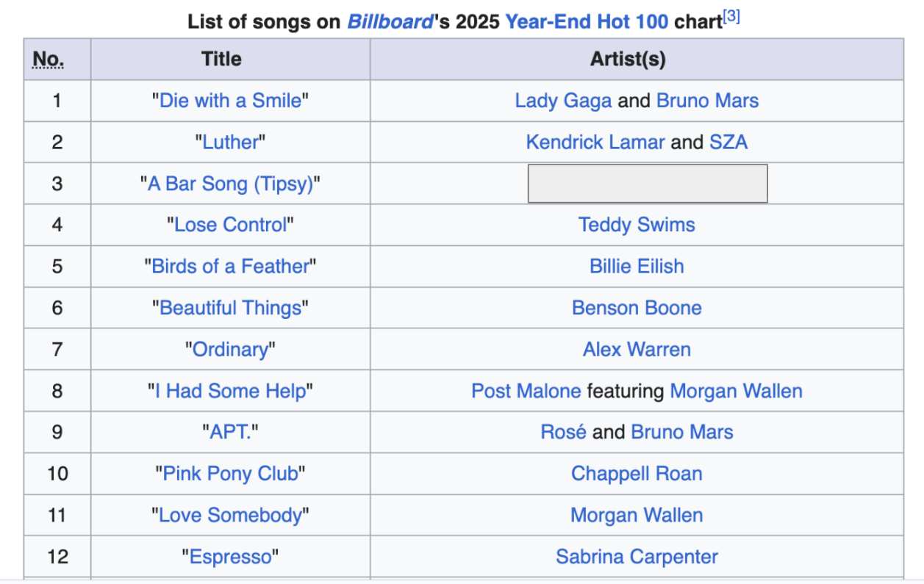This screenshot has height=584, width=924.
Task: Click the SZA link in row 2
Action: [728, 142]
